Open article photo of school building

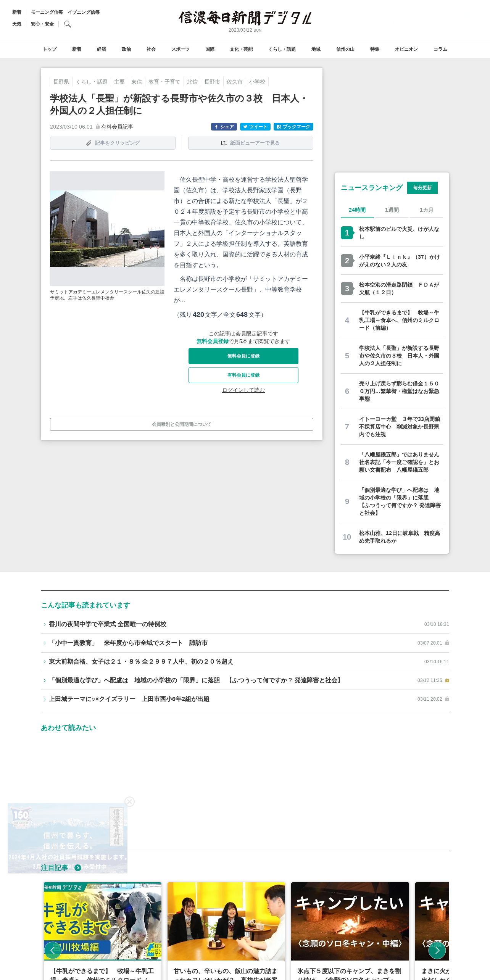click(107, 229)
